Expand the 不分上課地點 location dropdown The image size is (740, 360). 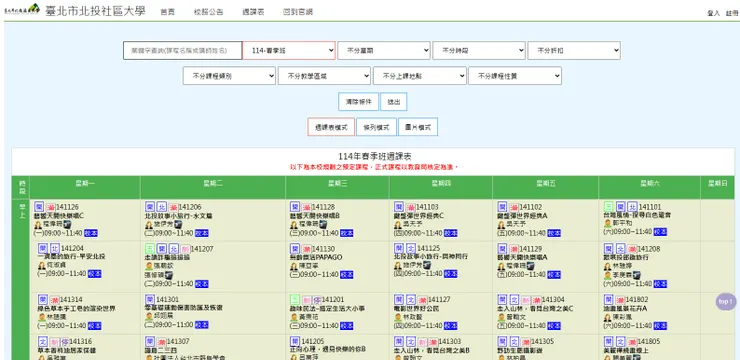pos(420,76)
